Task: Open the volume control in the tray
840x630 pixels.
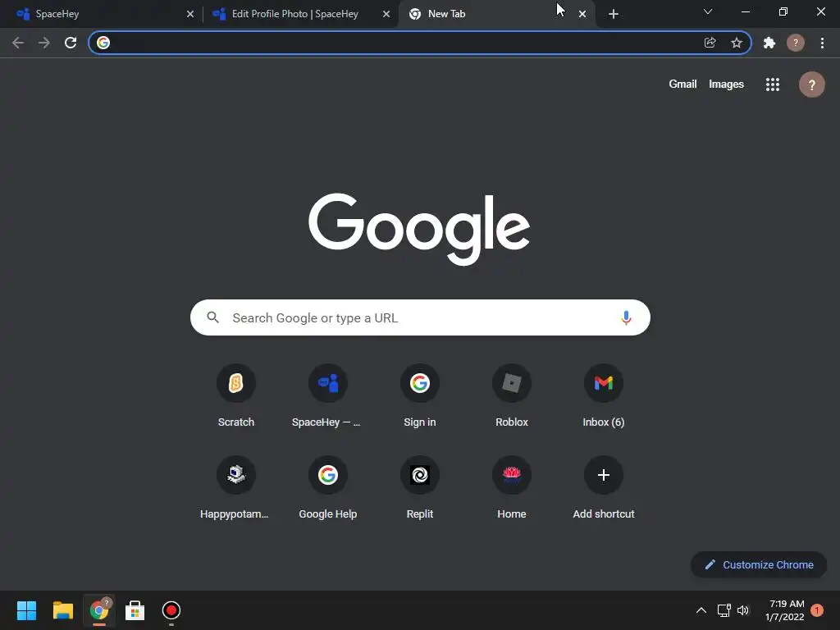Action: coord(743,610)
